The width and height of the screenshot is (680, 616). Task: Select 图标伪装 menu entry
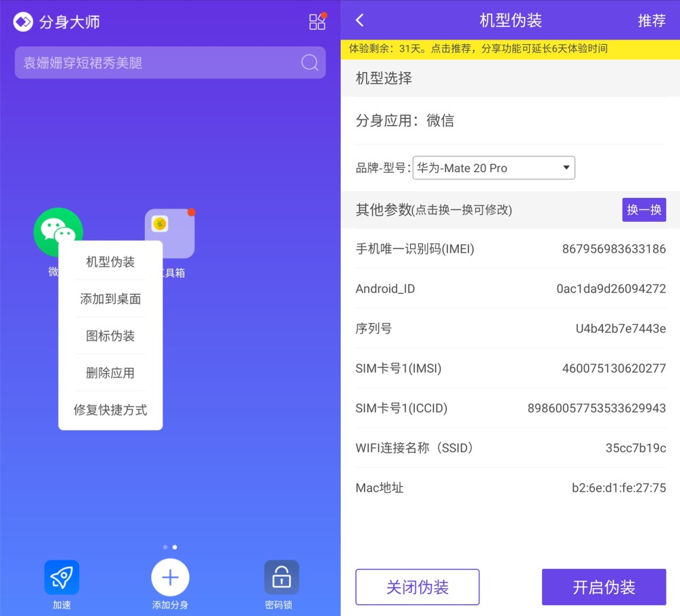tap(110, 335)
